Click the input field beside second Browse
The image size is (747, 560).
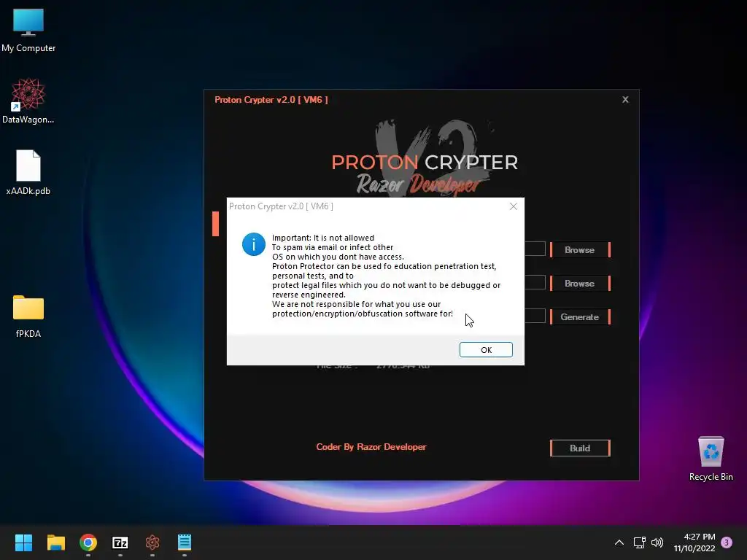point(535,282)
